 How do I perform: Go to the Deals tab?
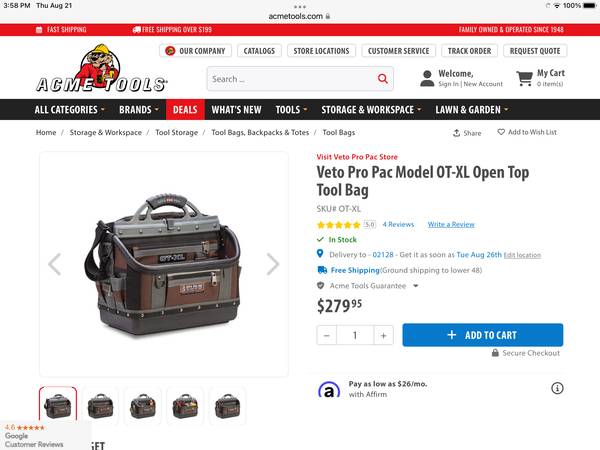(185, 110)
